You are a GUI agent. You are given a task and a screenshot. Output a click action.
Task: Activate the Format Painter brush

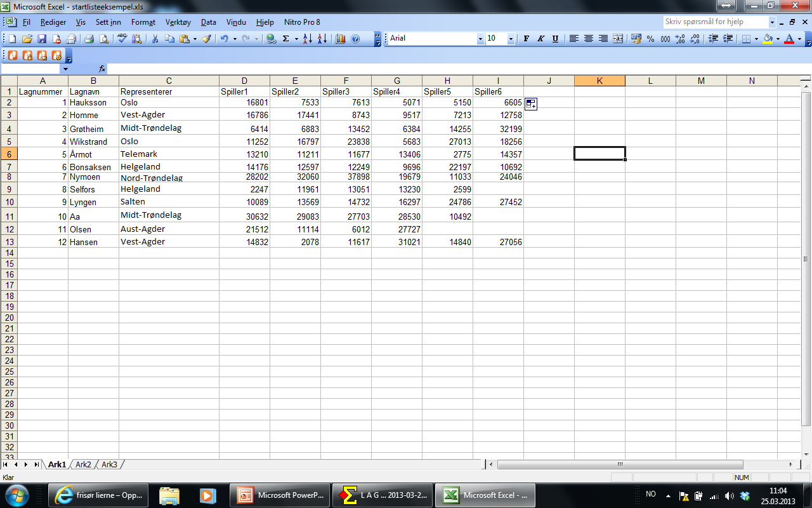(x=206, y=39)
